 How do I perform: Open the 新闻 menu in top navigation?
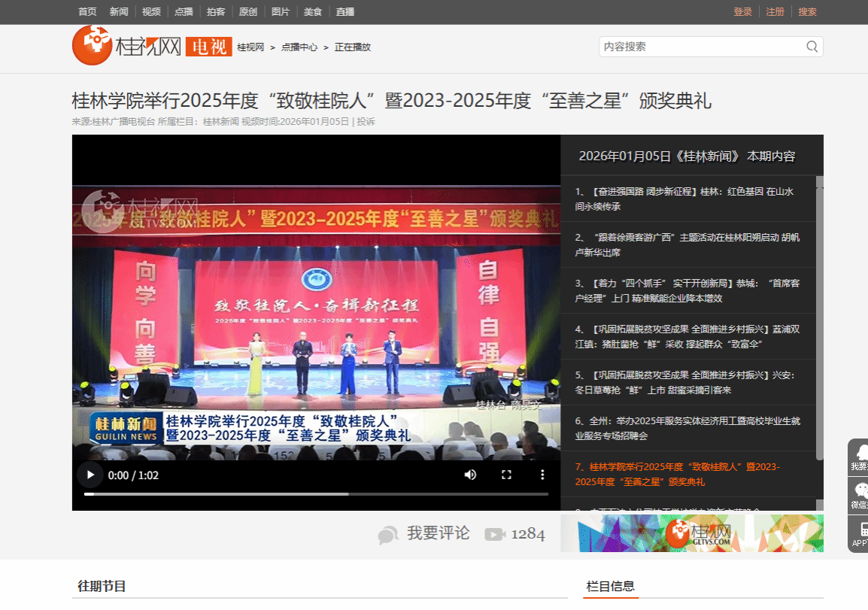tap(119, 11)
